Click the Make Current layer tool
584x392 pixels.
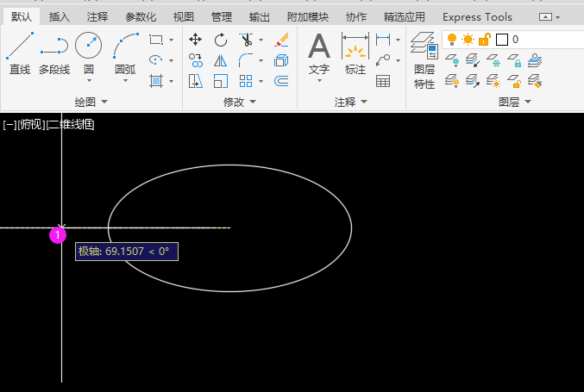(535, 60)
